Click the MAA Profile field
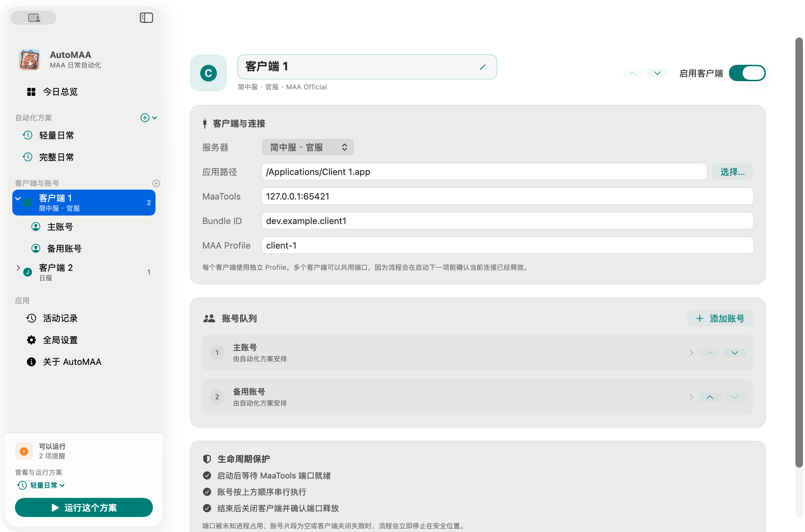 pos(508,245)
